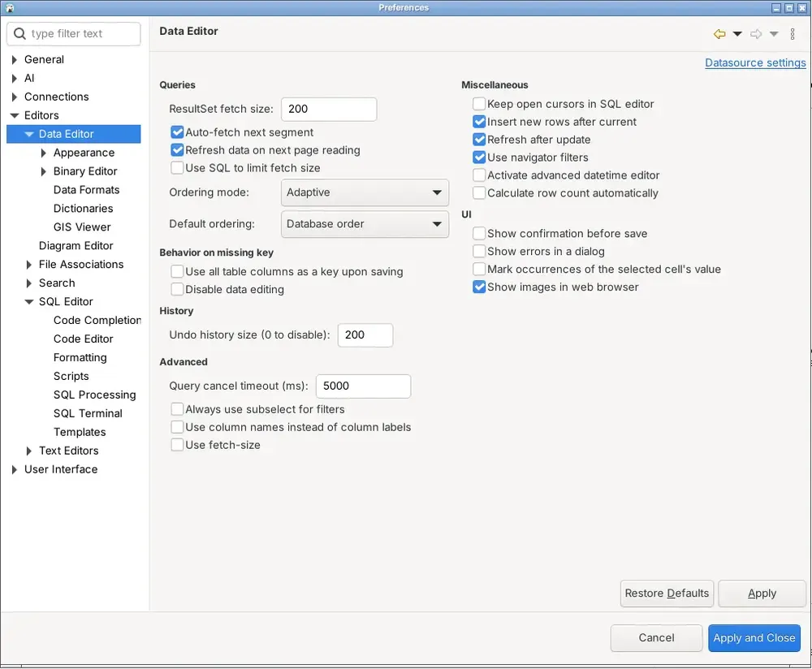Click the Undo history size field
The width and height of the screenshot is (812, 669).
pyautogui.click(x=365, y=335)
